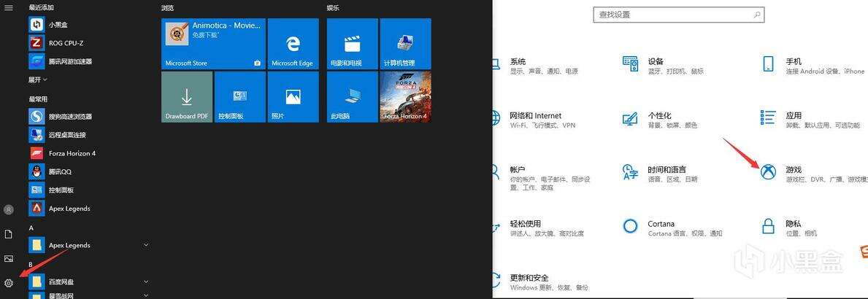Open Cortana settings category
The image size is (868, 299).
click(672, 228)
